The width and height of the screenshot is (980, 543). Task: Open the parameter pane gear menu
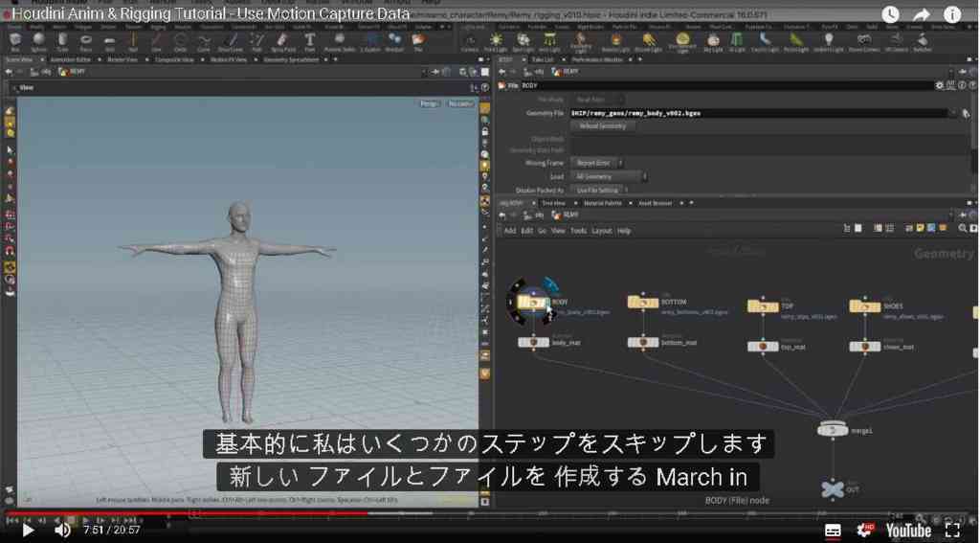pos(940,85)
